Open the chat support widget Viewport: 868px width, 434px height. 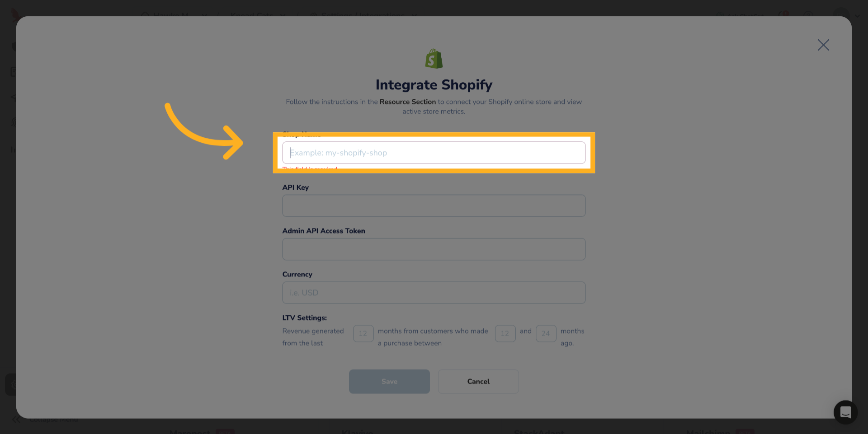845,412
